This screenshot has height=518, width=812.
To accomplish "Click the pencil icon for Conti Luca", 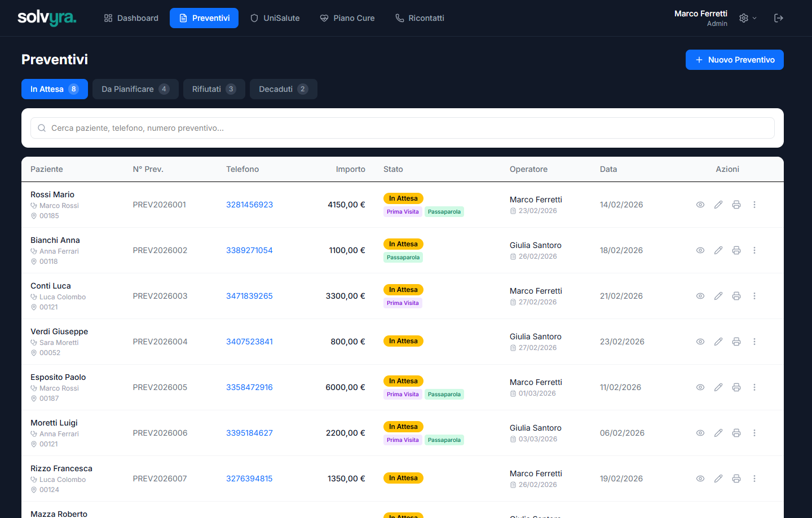I will pyautogui.click(x=718, y=296).
